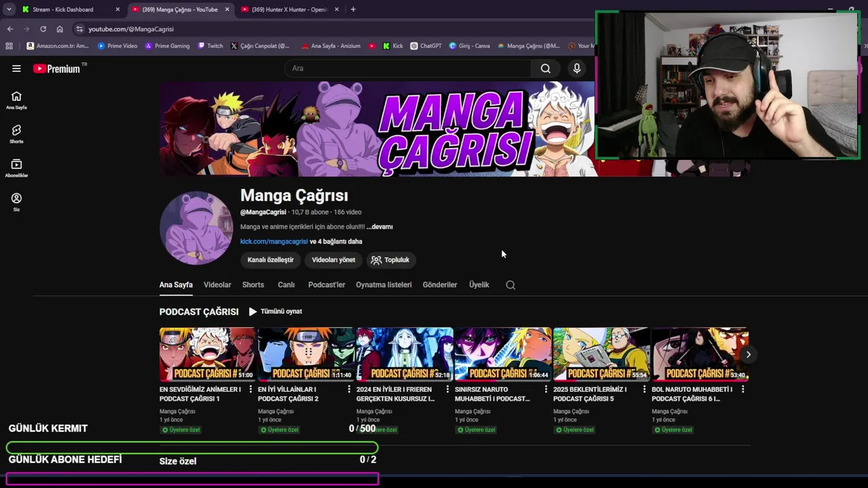Viewport: 868px width, 488px height.
Task: Open a new browser tab
Action: [x=353, y=9]
